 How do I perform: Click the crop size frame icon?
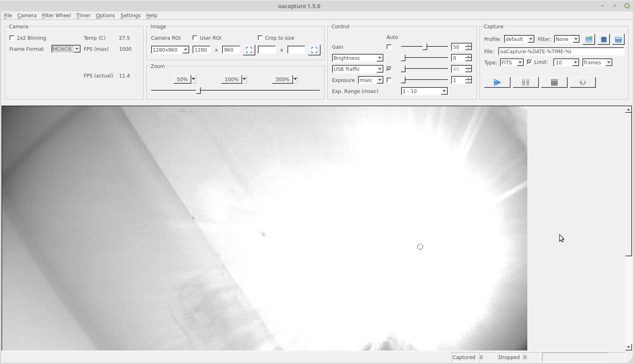point(314,50)
